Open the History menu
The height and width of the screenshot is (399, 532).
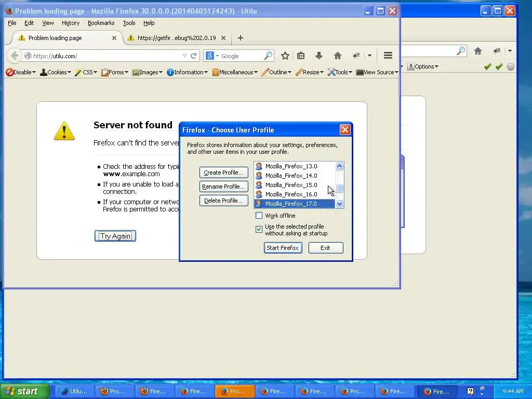71,23
